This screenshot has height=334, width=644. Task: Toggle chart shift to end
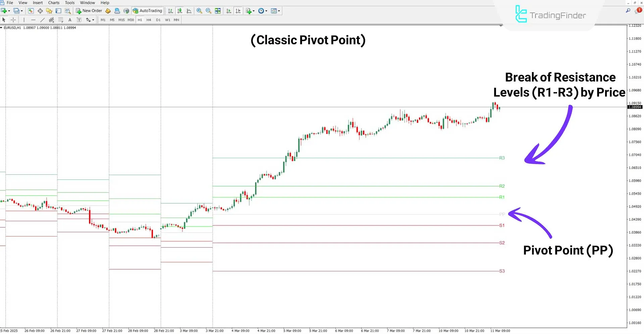[238, 11]
